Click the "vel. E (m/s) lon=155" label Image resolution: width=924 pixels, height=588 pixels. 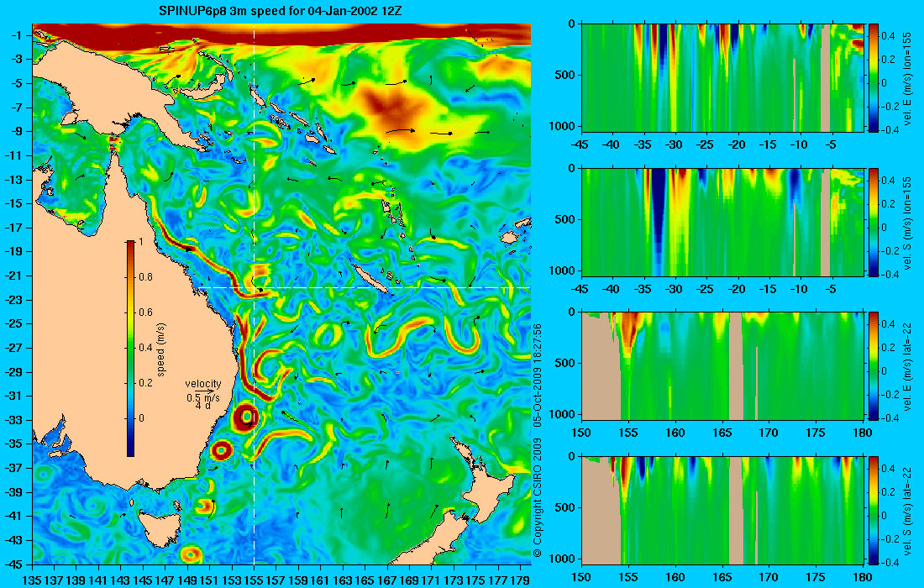[x=907, y=78]
